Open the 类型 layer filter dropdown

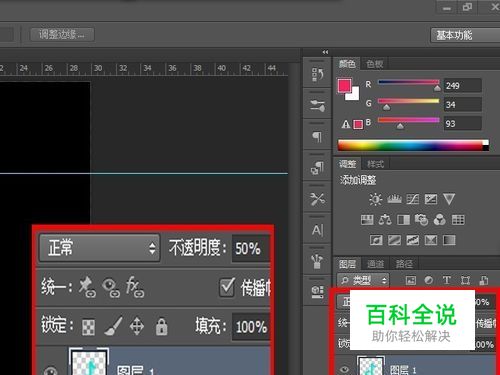pyautogui.click(x=363, y=280)
